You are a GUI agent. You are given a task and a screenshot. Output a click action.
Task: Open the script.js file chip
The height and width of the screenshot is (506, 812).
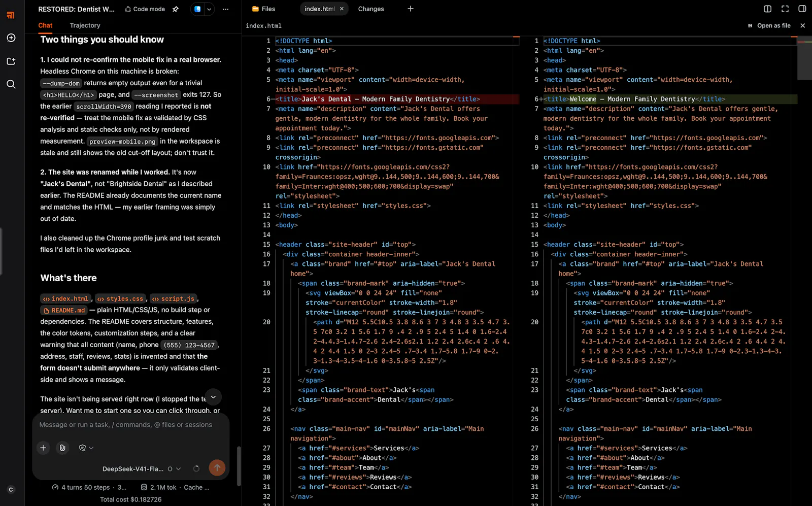pyautogui.click(x=173, y=298)
